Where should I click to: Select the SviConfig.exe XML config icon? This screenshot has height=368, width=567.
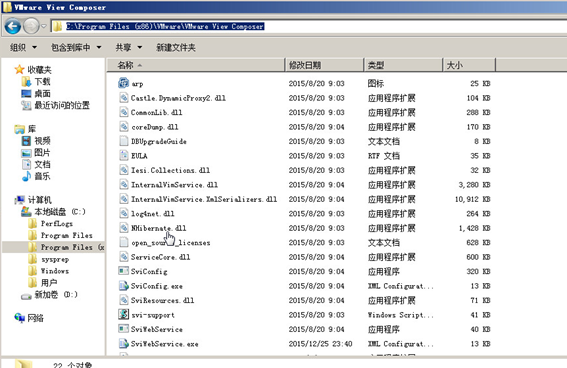[x=124, y=286]
